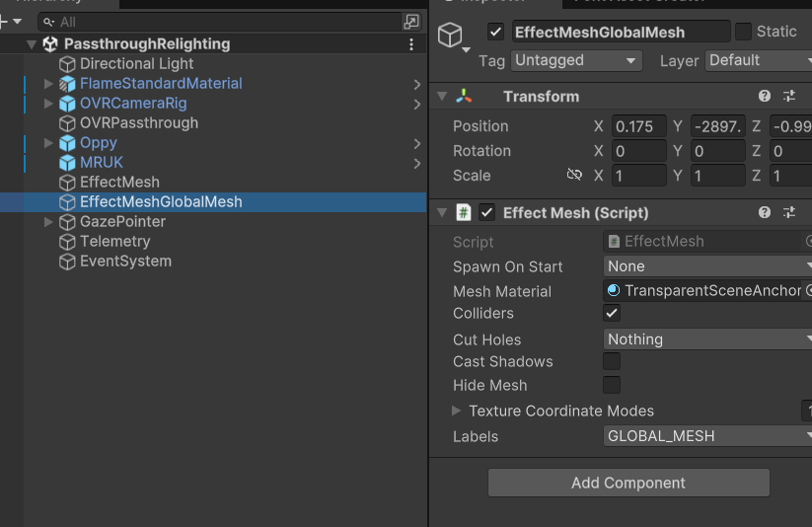Open the hierarchy create plus dropdown
This screenshot has height=527, width=812.
click(x=10, y=22)
